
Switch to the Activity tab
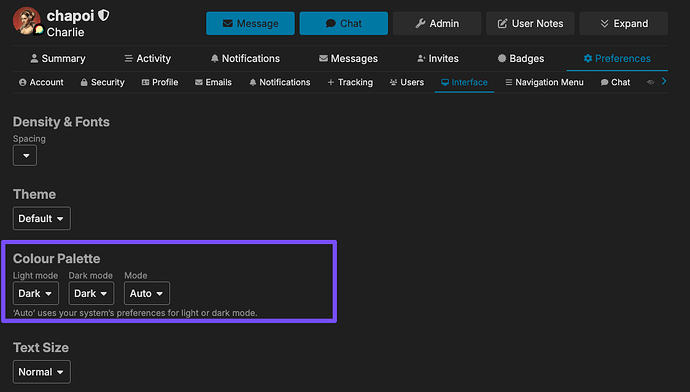(147, 59)
